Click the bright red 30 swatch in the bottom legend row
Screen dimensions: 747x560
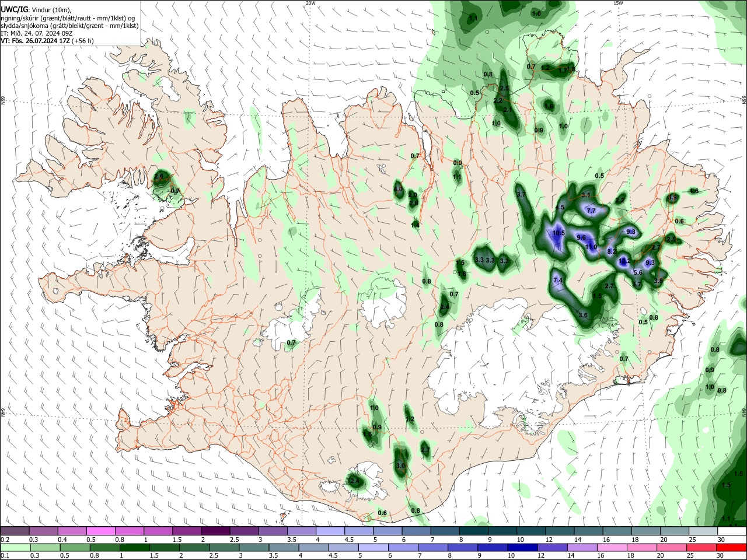point(732,548)
